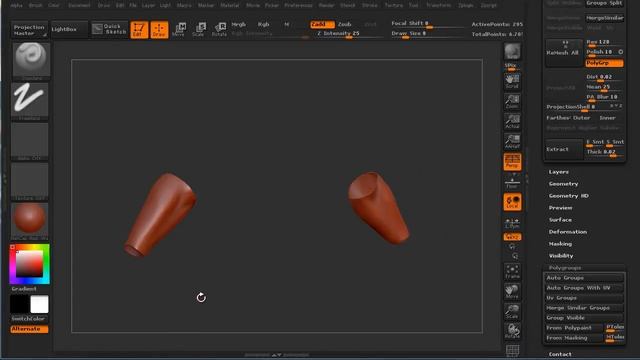Enable the Rgb channel mode
The image size is (640, 360).
click(x=264, y=24)
